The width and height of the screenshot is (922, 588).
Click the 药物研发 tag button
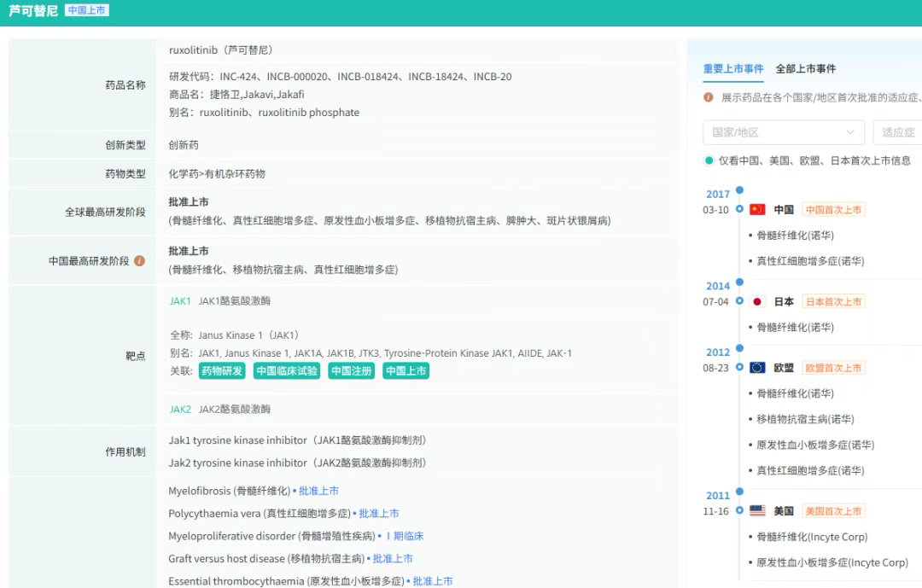click(222, 371)
